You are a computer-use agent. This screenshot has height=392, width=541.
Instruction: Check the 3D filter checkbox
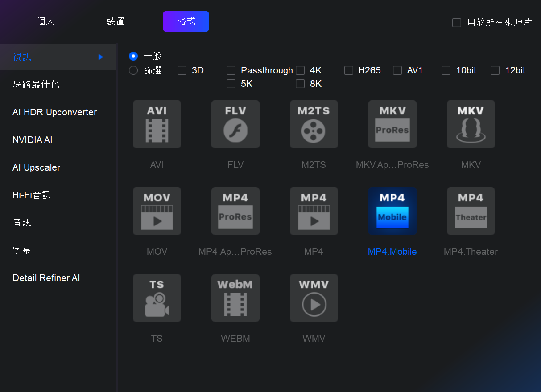click(x=182, y=70)
